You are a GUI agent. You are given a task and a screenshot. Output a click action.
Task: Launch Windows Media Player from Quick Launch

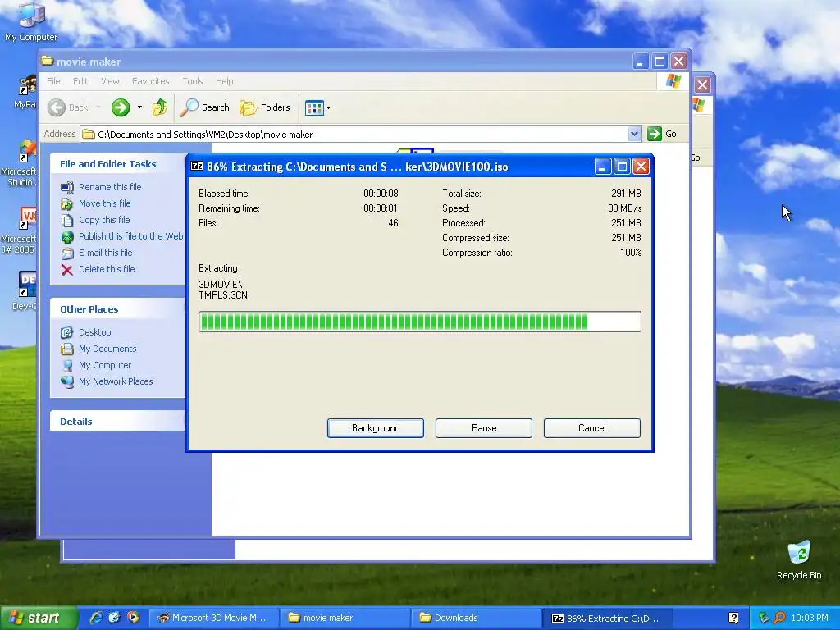134,618
